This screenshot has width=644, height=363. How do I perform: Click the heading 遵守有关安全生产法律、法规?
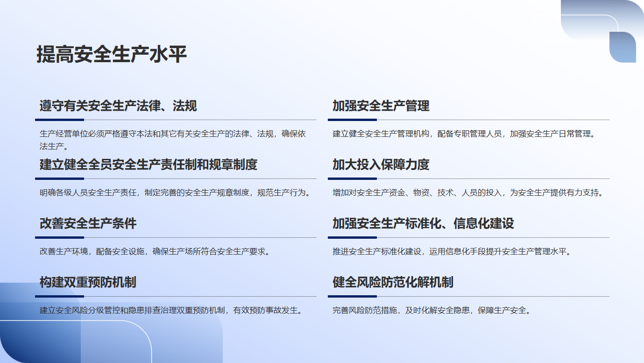(x=118, y=106)
